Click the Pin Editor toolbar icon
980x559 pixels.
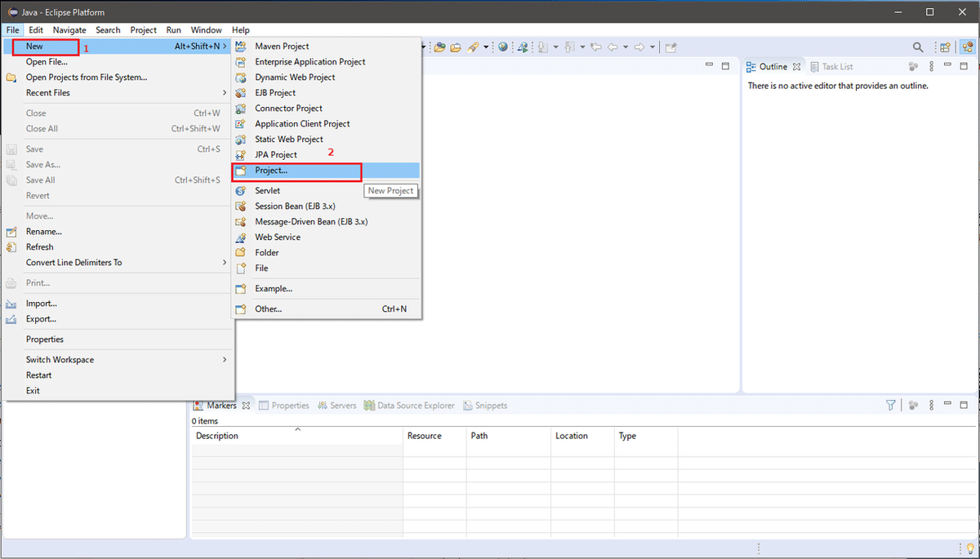670,47
